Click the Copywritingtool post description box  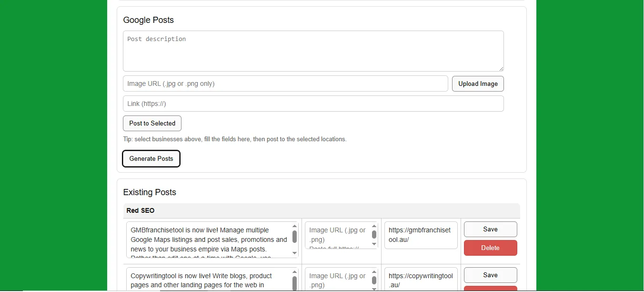click(212, 280)
